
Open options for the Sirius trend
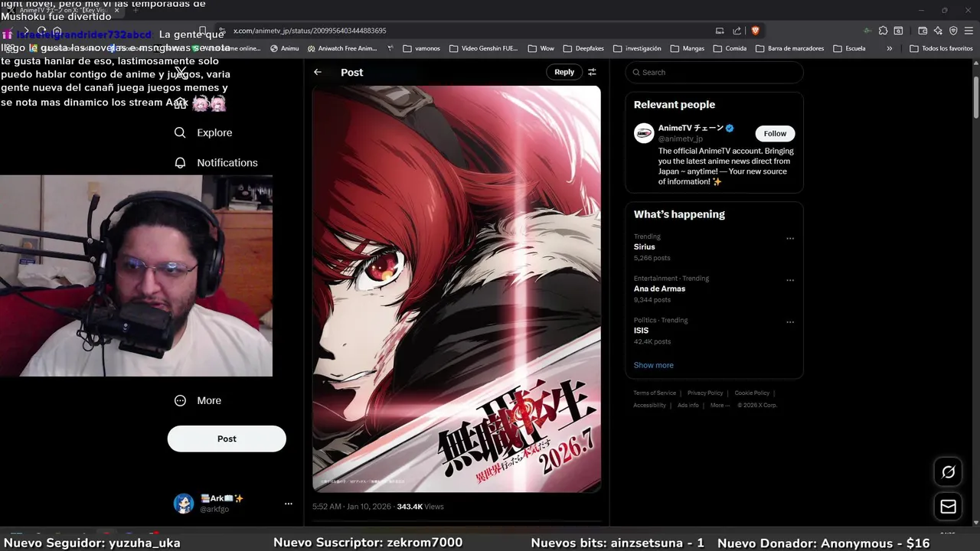click(x=790, y=238)
